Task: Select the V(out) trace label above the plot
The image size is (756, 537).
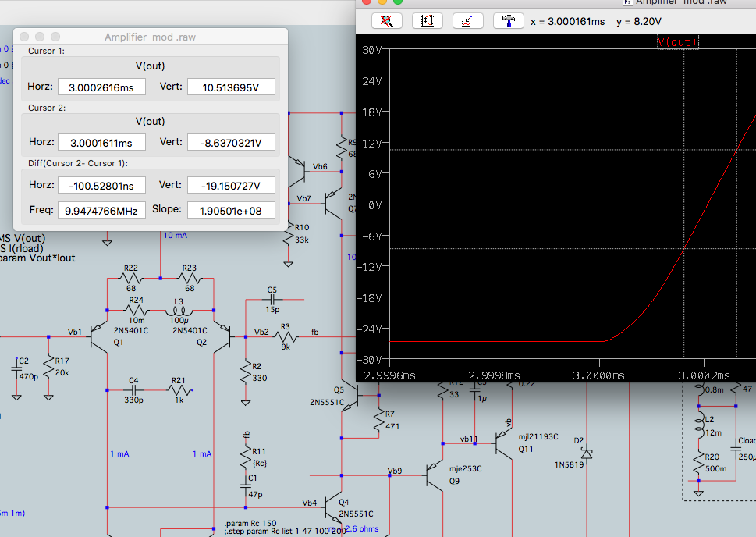Action: pos(677,42)
